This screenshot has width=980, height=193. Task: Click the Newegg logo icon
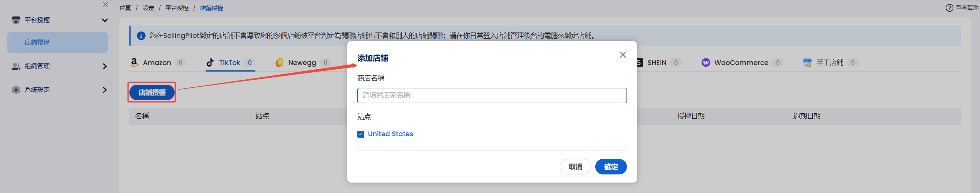click(280, 62)
